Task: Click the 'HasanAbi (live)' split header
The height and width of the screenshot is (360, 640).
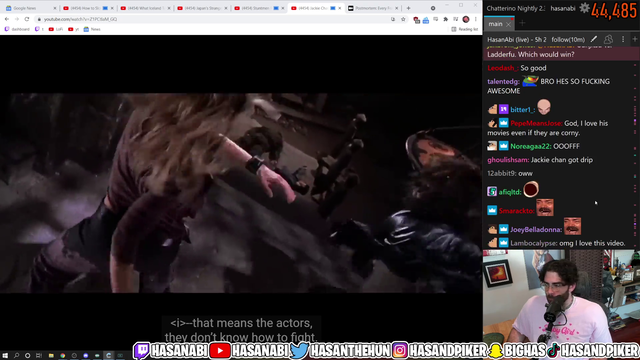Action: coord(516,40)
